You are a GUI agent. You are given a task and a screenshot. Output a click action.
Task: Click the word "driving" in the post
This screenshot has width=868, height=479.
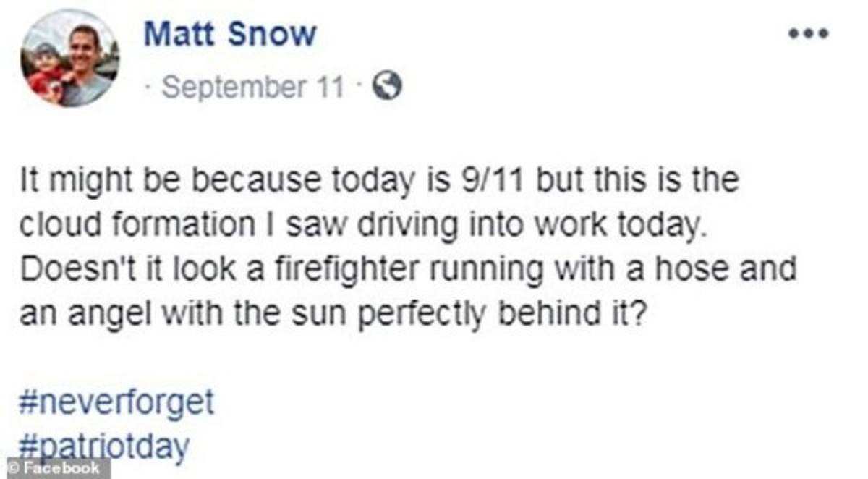388,224
